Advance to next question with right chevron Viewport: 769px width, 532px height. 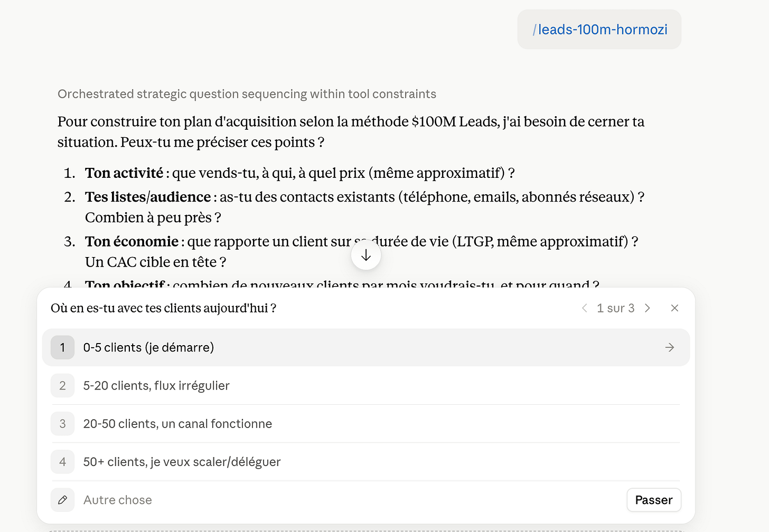point(648,308)
